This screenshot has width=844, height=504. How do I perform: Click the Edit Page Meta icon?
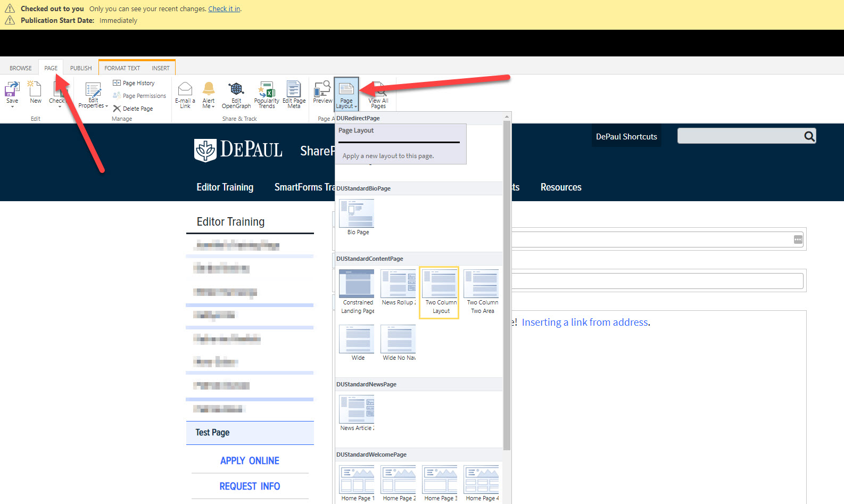coord(294,89)
